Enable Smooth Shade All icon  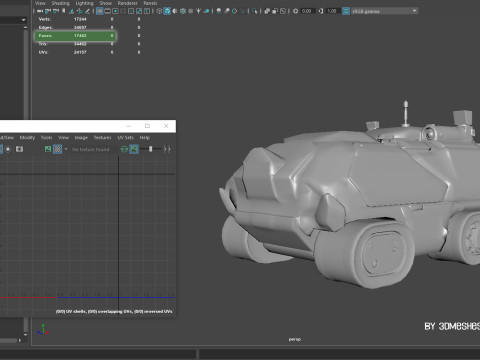click(x=167, y=11)
